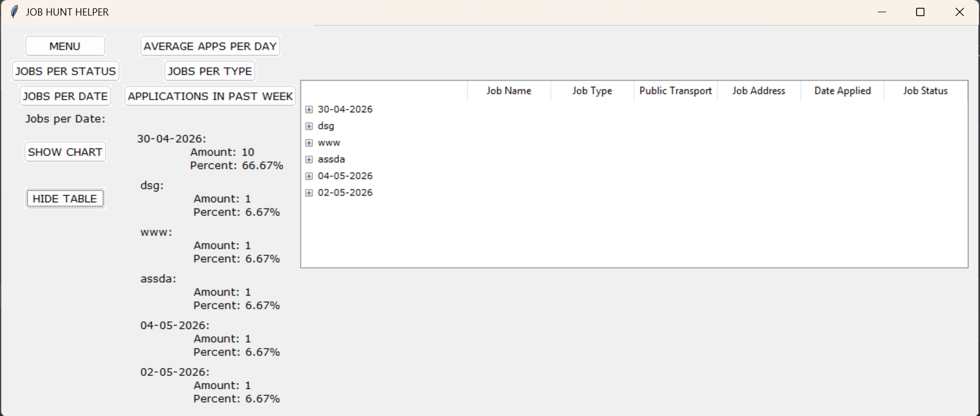Viewport: 980px width, 416px height.
Task: Show APPLICATIONS IN PAST WEEK
Action: [210, 96]
